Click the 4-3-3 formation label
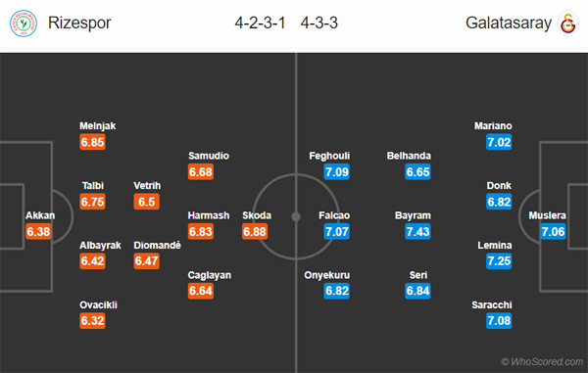The image size is (588, 373). coord(319,23)
